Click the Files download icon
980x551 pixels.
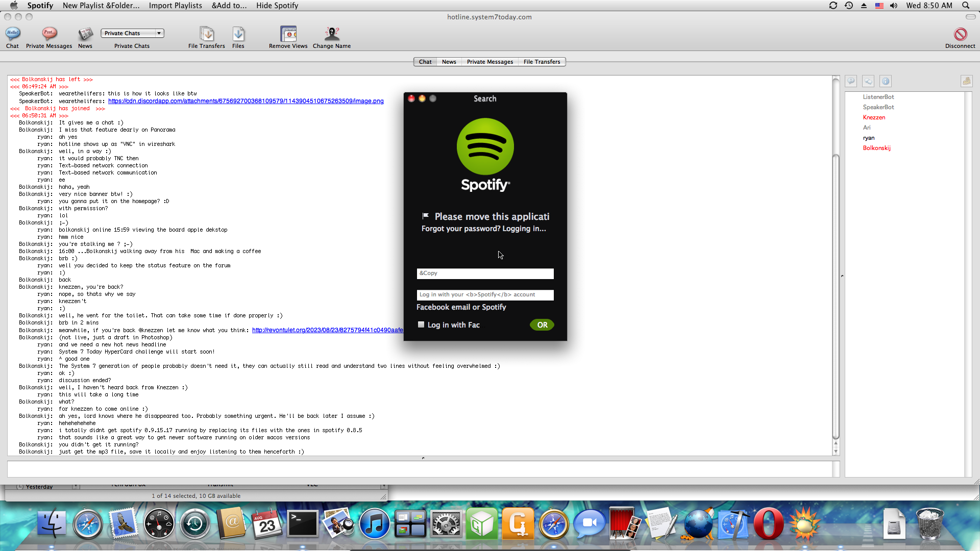pyautogui.click(x=238, y=34)
